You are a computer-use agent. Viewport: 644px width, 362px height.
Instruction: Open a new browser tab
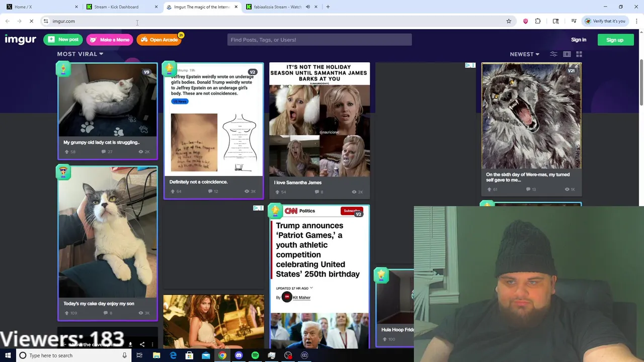[328, 7]
